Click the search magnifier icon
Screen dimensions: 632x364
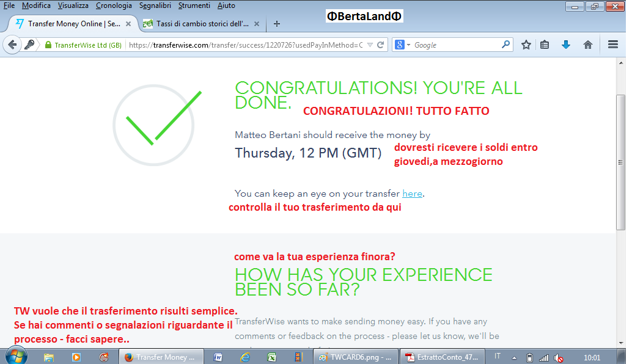505,45
